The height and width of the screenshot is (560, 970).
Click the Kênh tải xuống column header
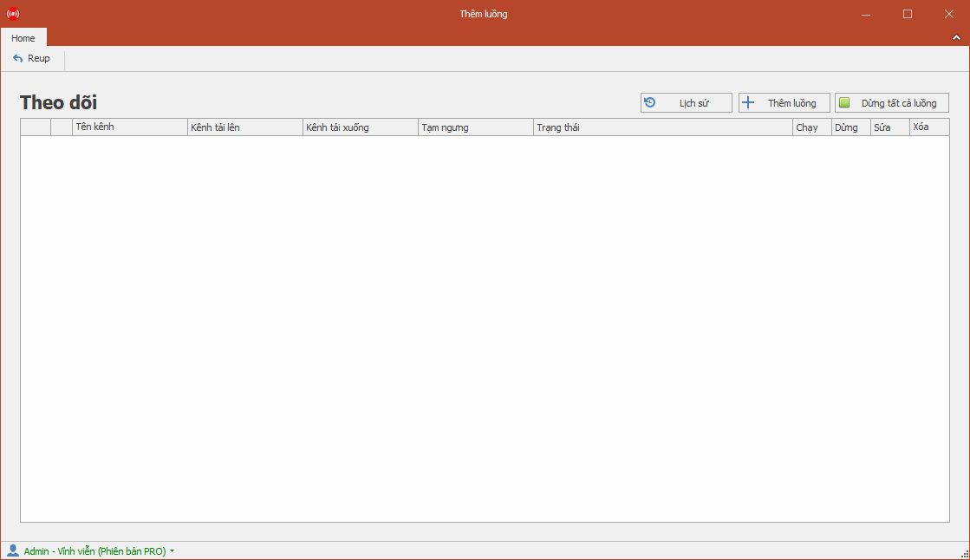click(x=360, y=127)
